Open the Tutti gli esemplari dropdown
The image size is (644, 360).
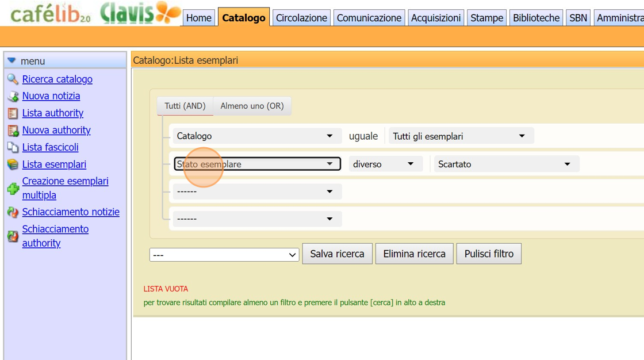pyautogui.click(x=461, y=136)
